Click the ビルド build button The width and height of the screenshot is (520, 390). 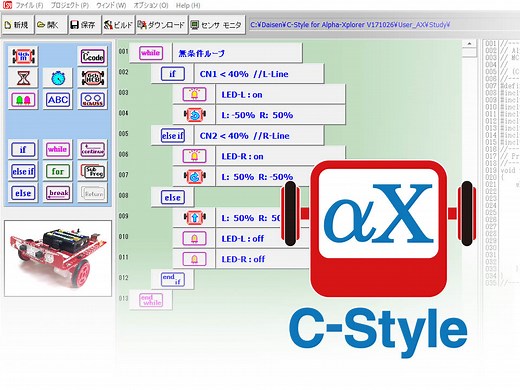[118, 25]
